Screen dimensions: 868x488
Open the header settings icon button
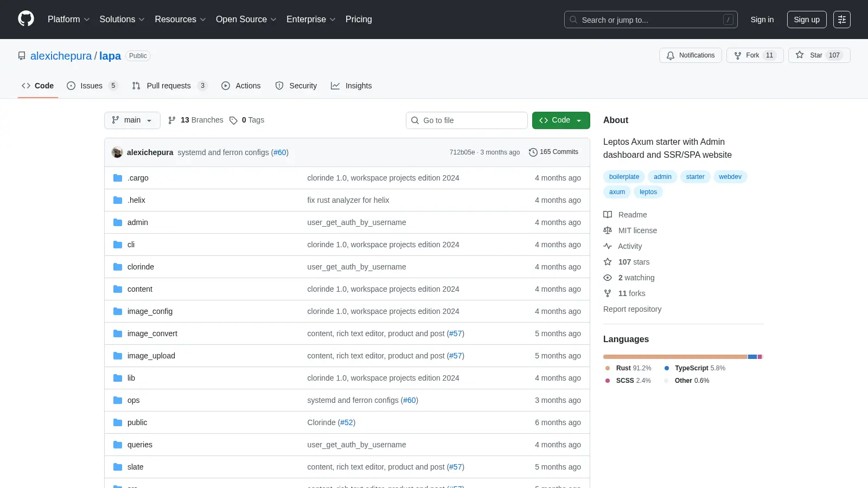[842, 20]
